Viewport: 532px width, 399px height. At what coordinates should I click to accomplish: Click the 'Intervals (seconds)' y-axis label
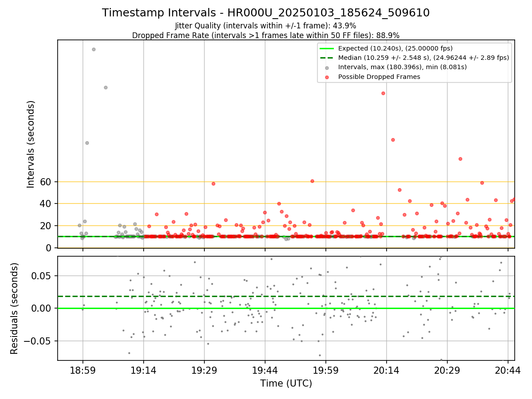click(31, 144)
